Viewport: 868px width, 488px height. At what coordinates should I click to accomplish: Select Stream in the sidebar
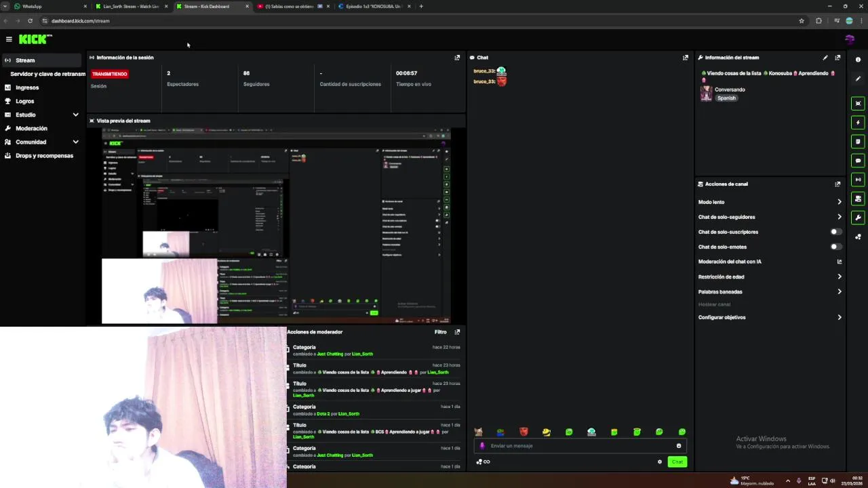[x=43, y=60]
